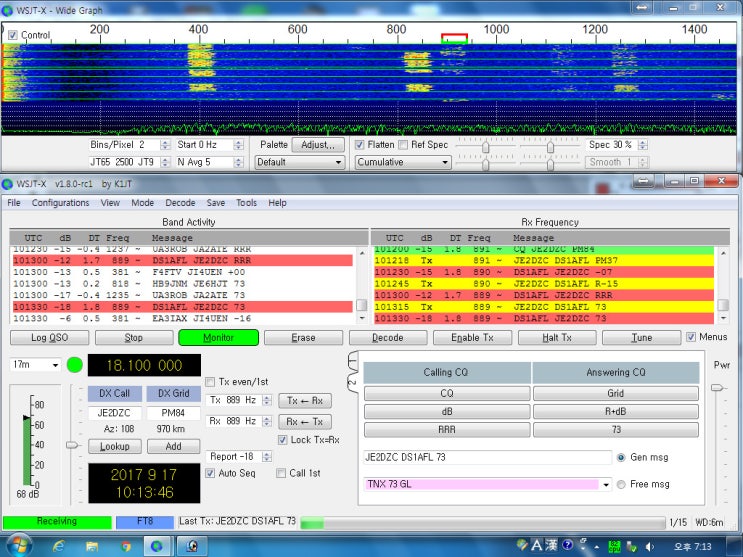Open the Configurations menu
Viewport: 743px width, 557px height.
(x=60, y=203)
